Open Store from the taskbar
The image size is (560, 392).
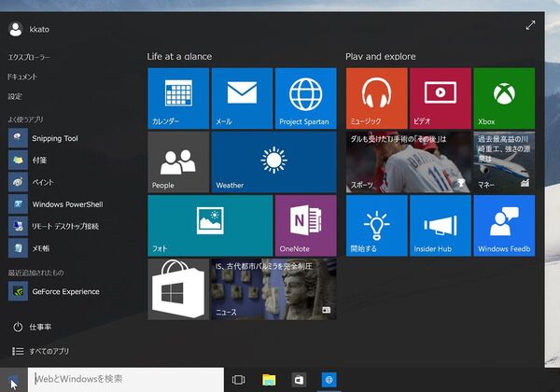pyautogui.click(x=299, y=380)
